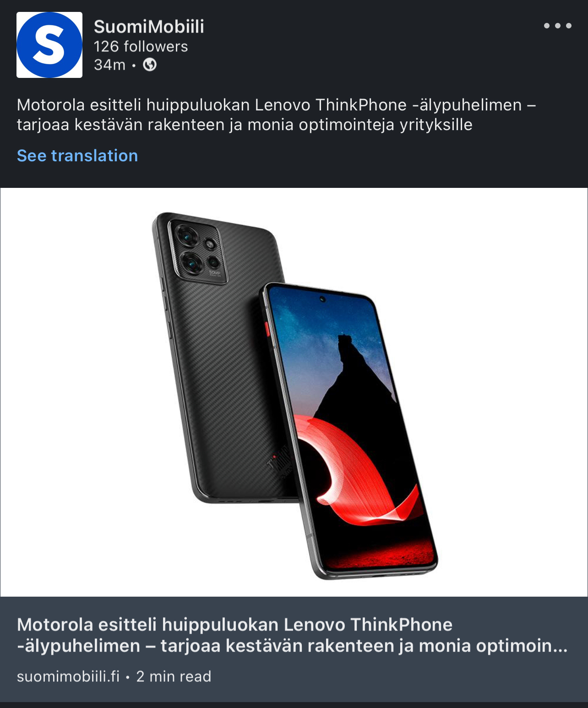Click the caption line about kestävän rakenteen
The height and width of the screenshot is (708, 588).
(245, 125)
